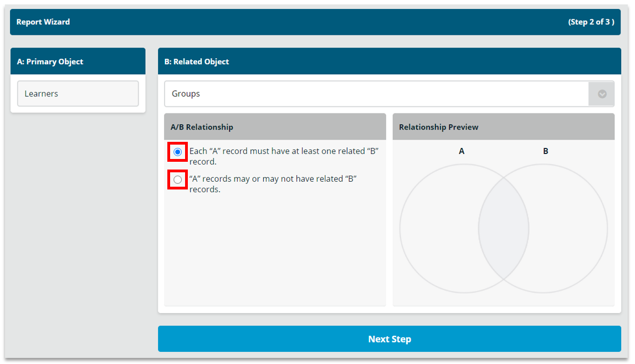Click the letter B above the preview circles
Screen dimensions: 635x364
[x=545, y=151]
